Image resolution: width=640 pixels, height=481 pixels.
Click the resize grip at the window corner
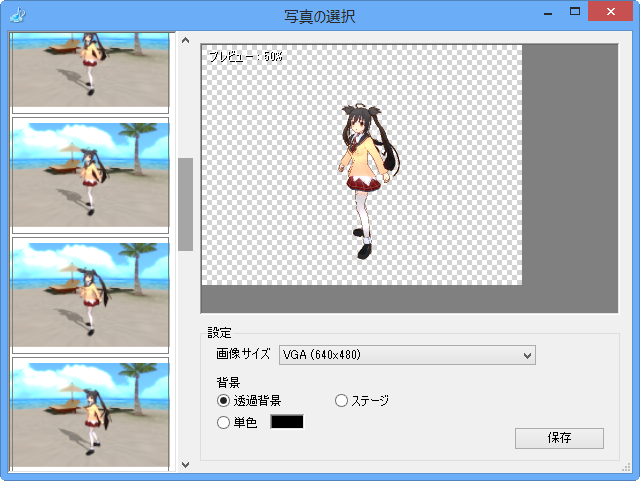pos(626,468)
